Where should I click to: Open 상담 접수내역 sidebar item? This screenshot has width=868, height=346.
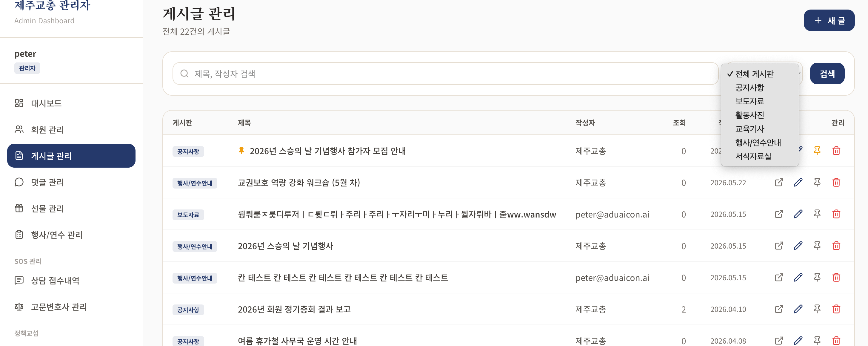pyautogui.click(x=71, y=281)
